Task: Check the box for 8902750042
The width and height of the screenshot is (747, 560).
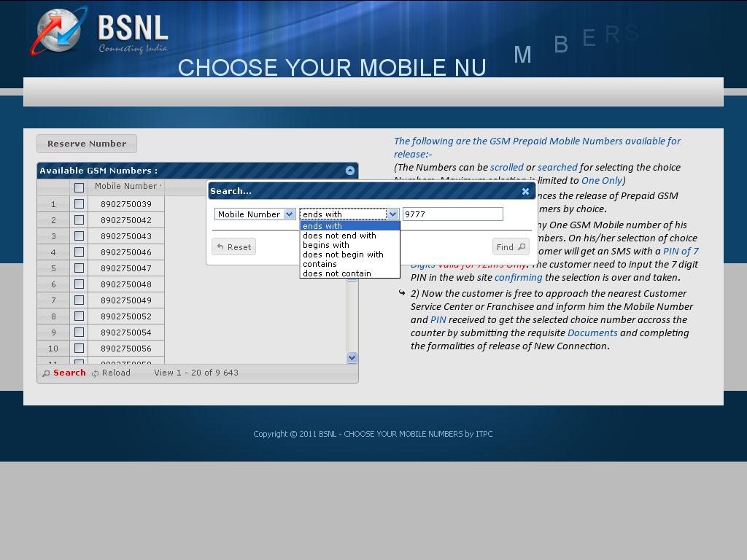Action: coord(79,220)
